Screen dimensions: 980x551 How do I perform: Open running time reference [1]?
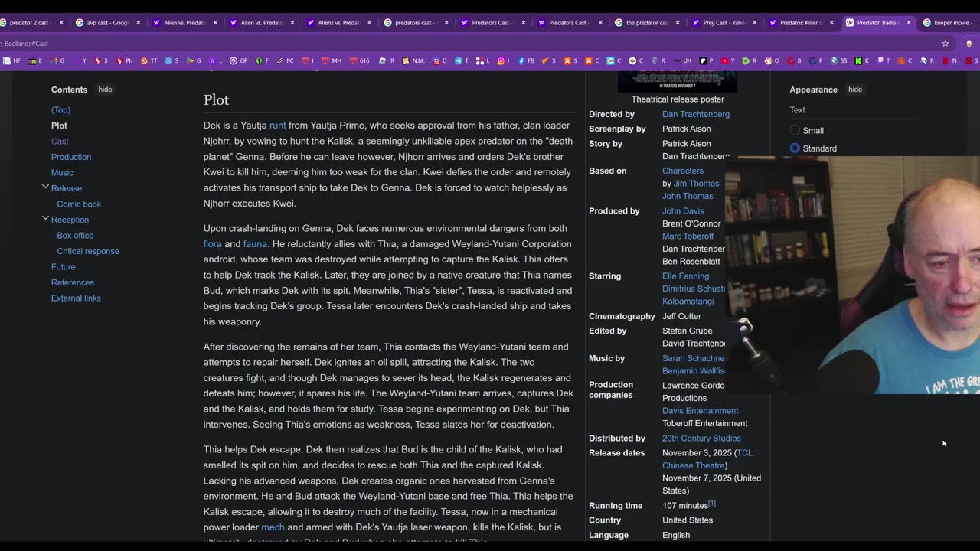(711, 504)
